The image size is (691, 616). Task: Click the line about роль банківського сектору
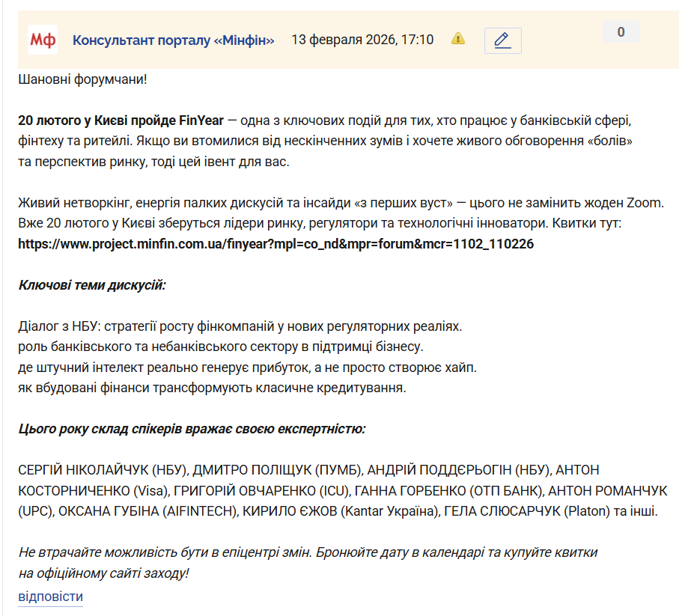(x=220, y=347)
